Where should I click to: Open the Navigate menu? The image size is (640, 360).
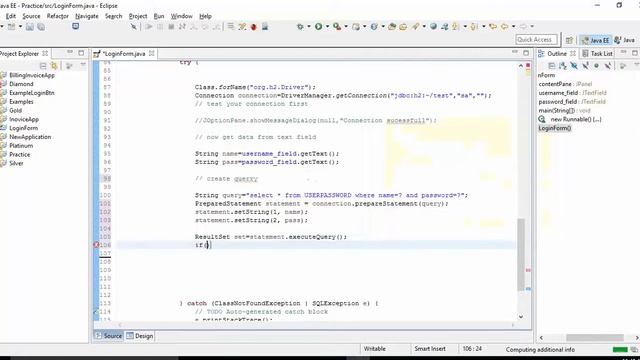(x=87, y=16)
